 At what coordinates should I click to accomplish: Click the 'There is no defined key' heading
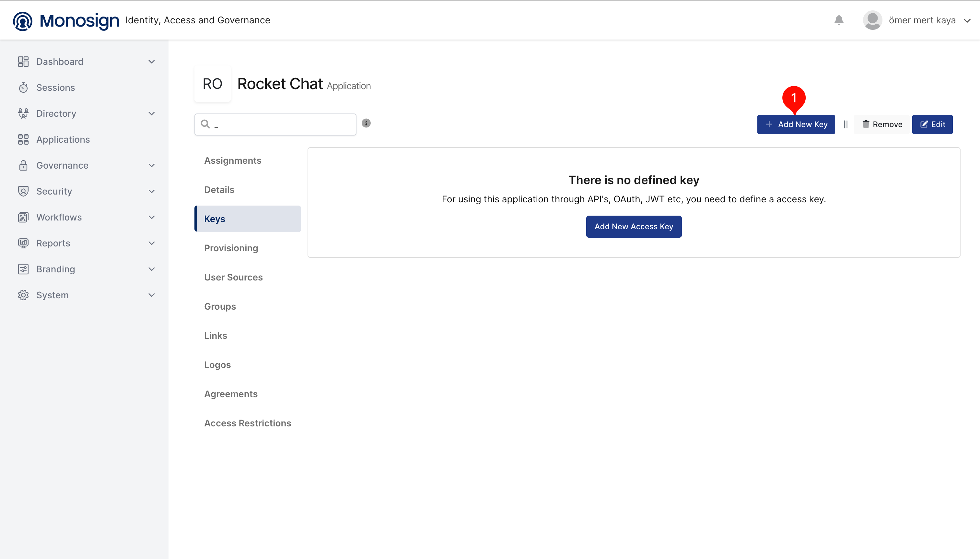(x=634, y=180)
